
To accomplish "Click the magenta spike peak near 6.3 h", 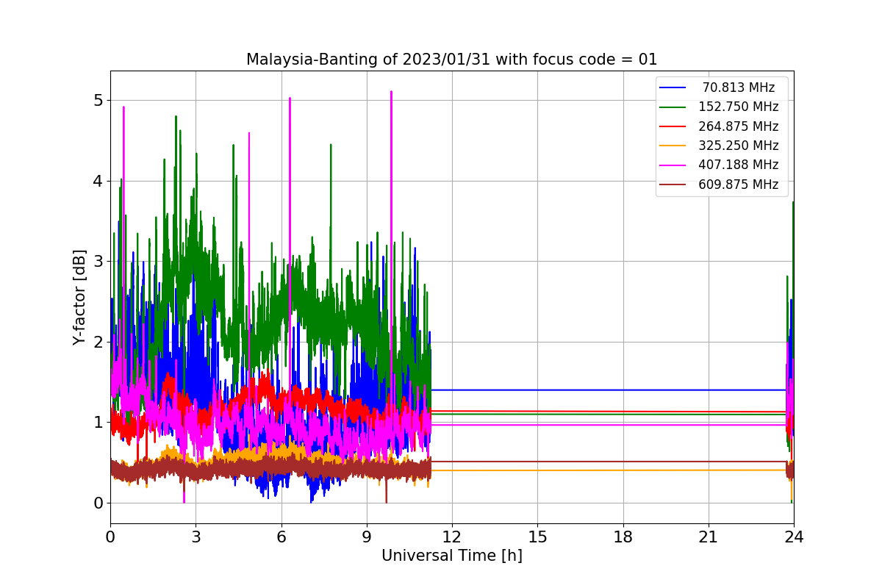I will 290,98.
